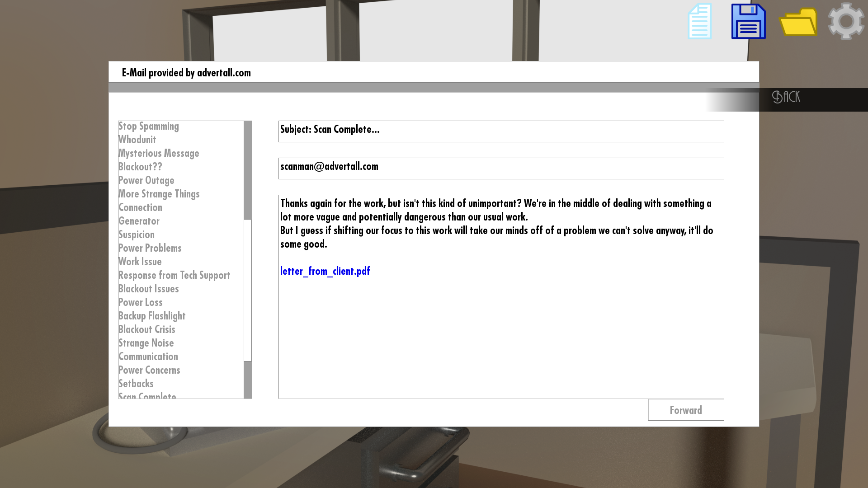
Task: Click the email list scrollbar thumb
Action: pos(248,291)
